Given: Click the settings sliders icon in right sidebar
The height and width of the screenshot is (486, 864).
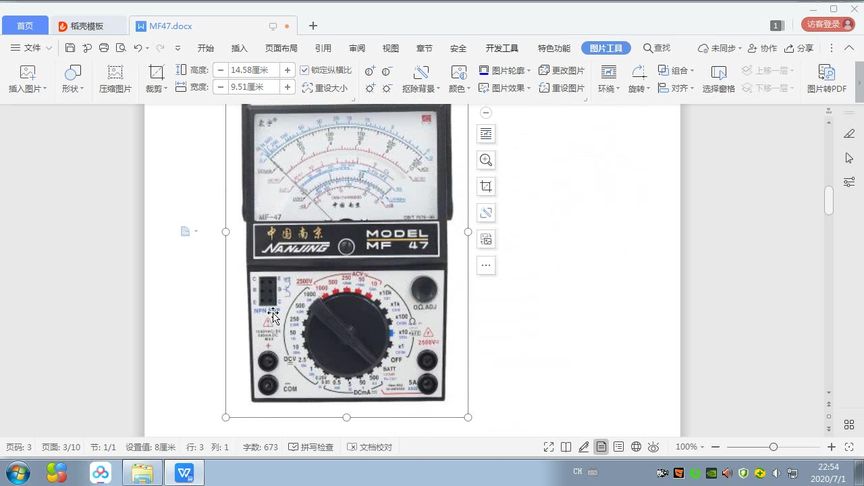Looking at the screenshot, I should pyautogui.click(x=849, y=182).
